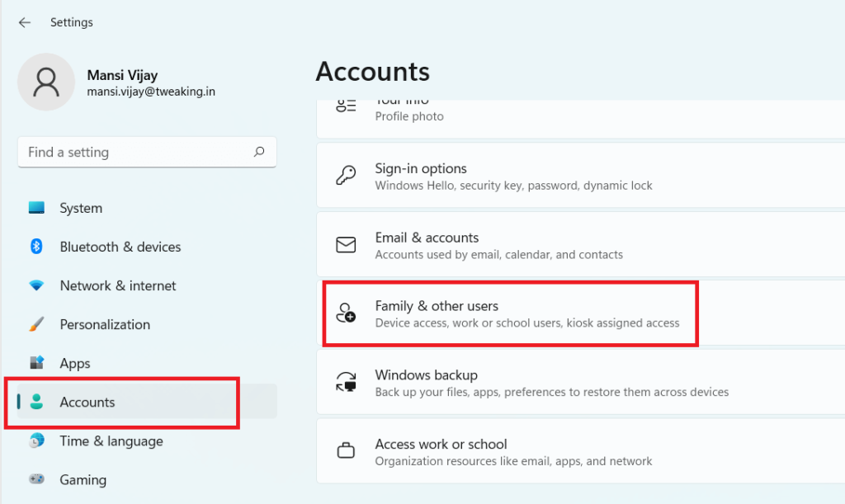The height and width of the screenshot is (504, 845).
Task: Select Accounts in the sidebar
Action: tap(147, 402)
